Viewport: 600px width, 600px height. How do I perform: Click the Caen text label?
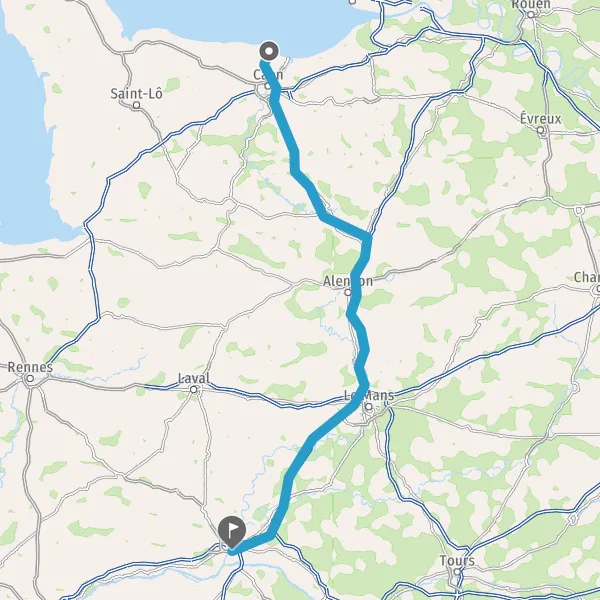click(x=268, y=75)
